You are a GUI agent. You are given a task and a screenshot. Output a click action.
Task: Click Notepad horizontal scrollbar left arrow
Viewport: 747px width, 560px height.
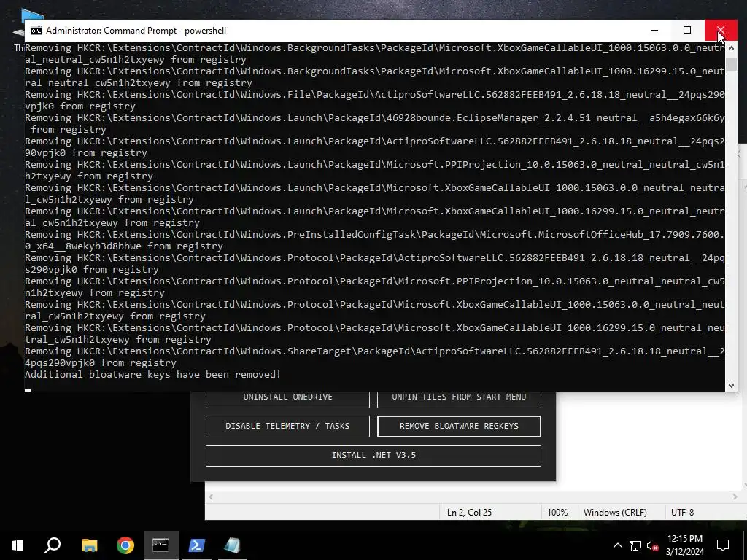pyautogui.click(x=211, y=497)
